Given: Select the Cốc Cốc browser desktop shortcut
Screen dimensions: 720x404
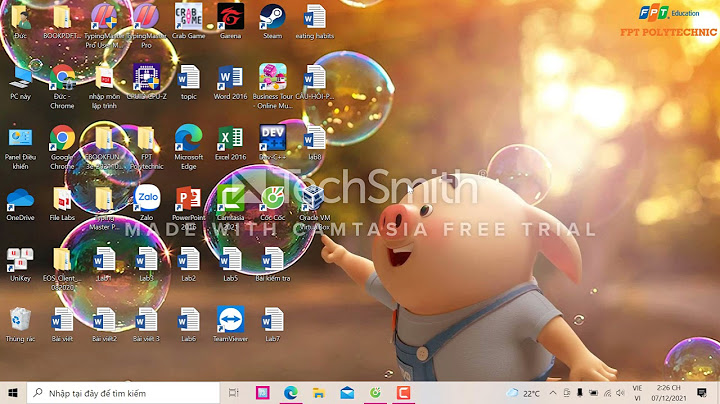Looking at the screenshot, I should (x=272, y=203).
